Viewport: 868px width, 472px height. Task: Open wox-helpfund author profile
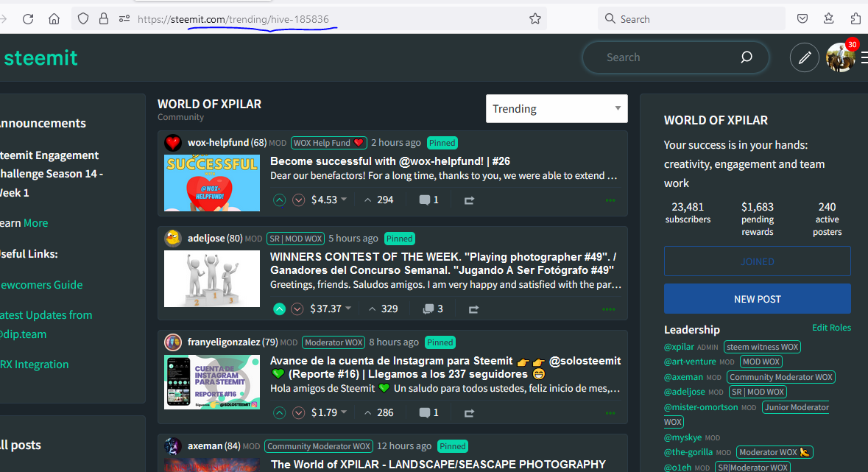[x=218, y=142]
